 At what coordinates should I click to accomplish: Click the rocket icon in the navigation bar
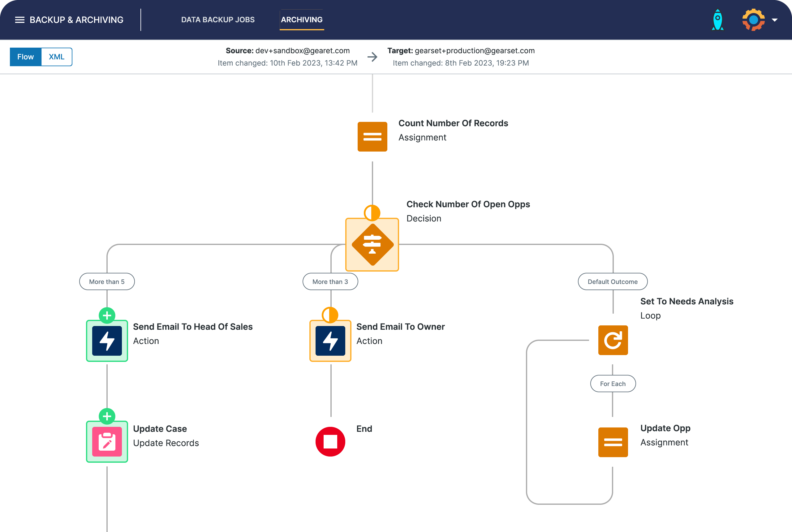click(717, 19)
